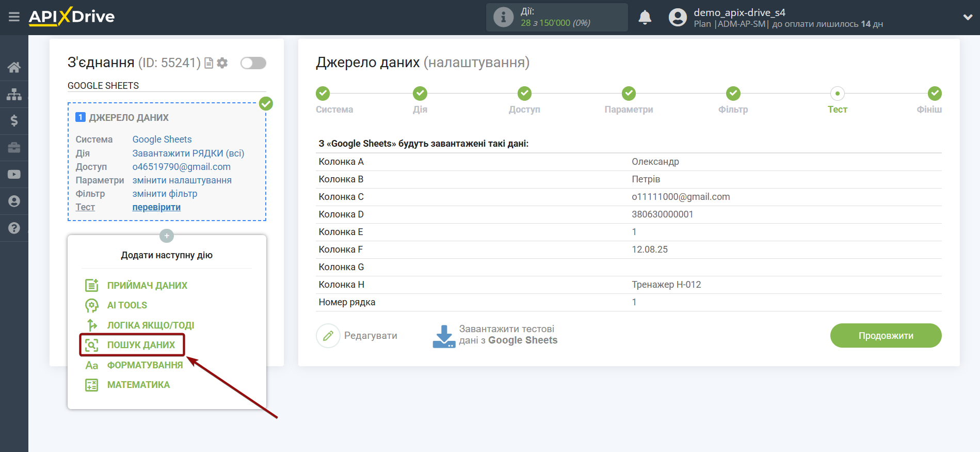Click the Продовжити button

coord(886,336)
